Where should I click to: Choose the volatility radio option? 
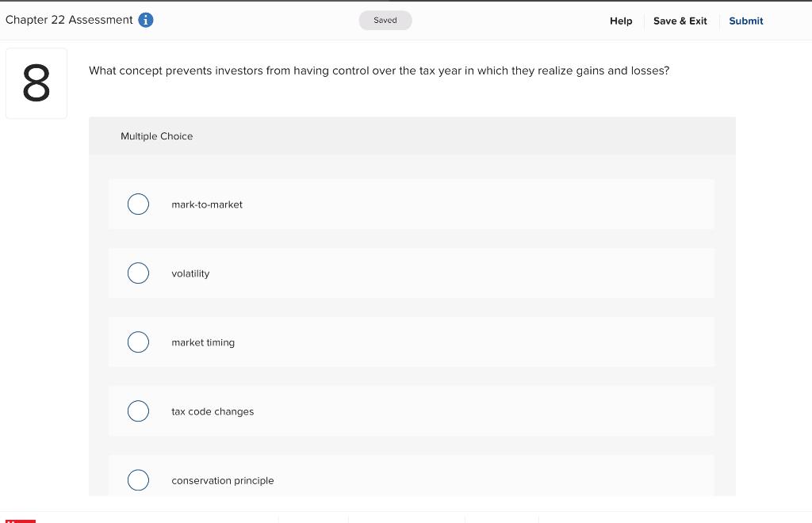click(138, 273)
